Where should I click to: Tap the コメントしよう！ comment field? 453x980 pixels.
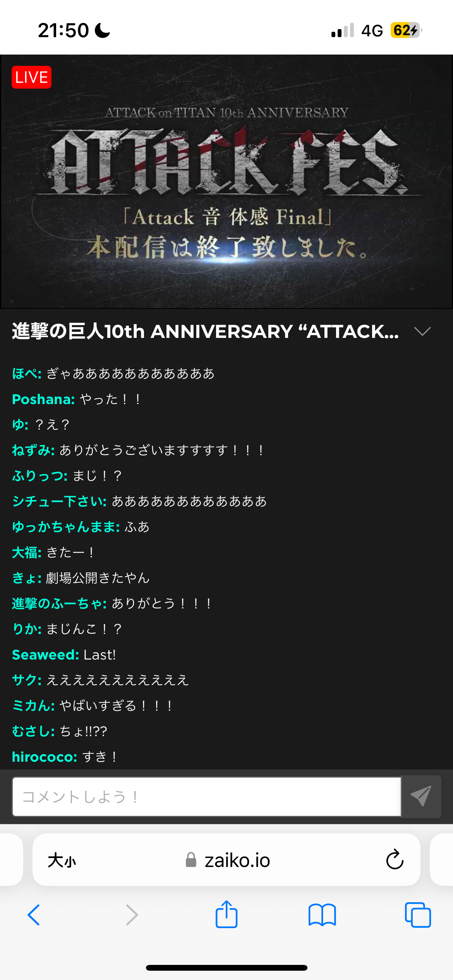click(207, 797)
